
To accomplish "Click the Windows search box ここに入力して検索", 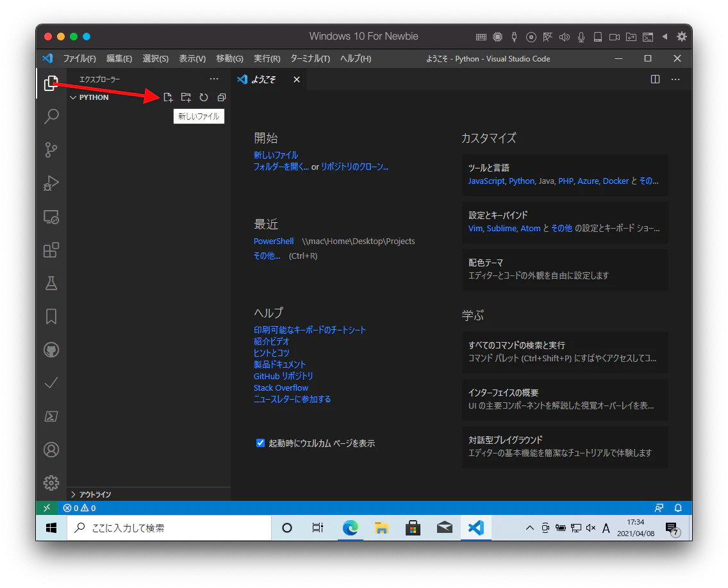I will [169, 528].
